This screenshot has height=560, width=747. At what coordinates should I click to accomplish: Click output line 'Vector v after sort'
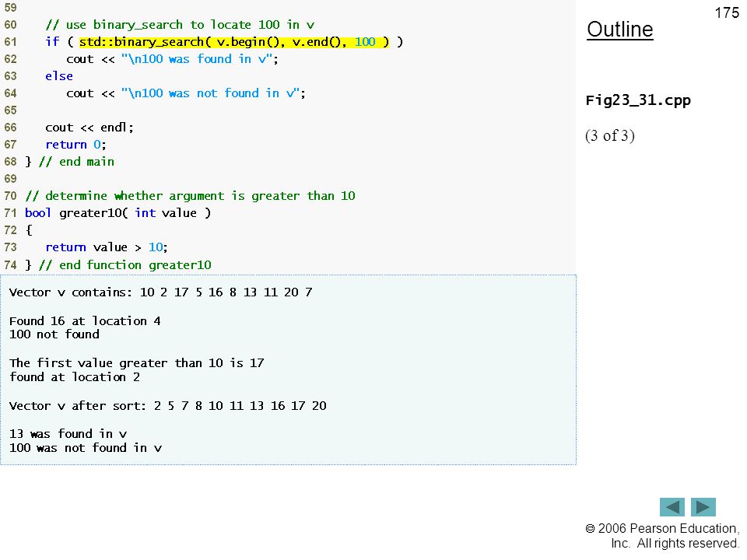coord(168,406)
